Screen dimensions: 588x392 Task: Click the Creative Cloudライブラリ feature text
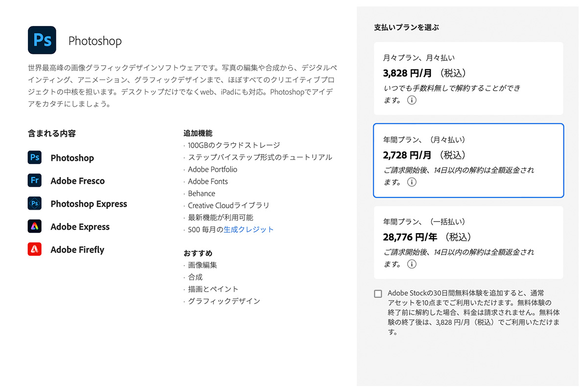tap(228, 205)
